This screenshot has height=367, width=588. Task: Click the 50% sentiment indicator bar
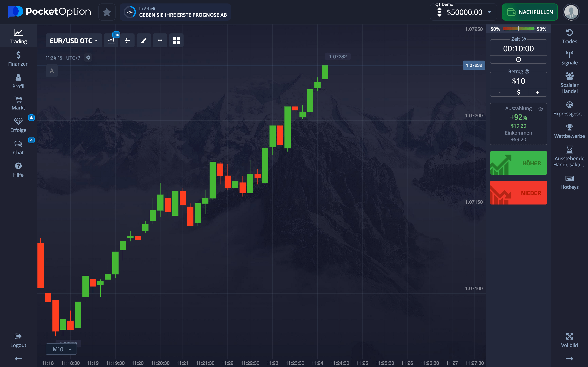tap(518, 29)
